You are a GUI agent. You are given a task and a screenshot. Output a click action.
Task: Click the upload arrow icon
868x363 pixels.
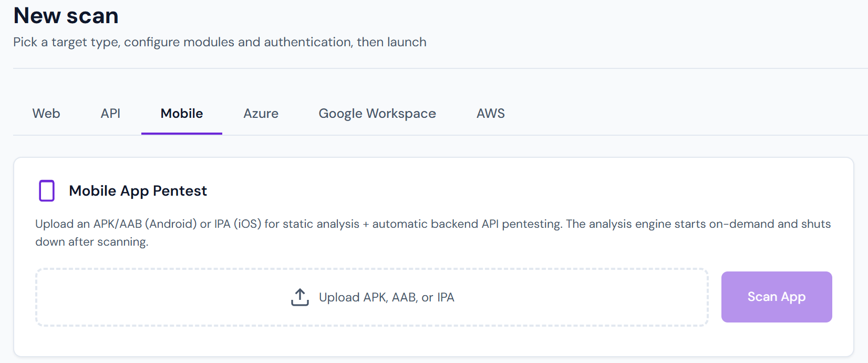pyautogui.click(x=300, y=297)
